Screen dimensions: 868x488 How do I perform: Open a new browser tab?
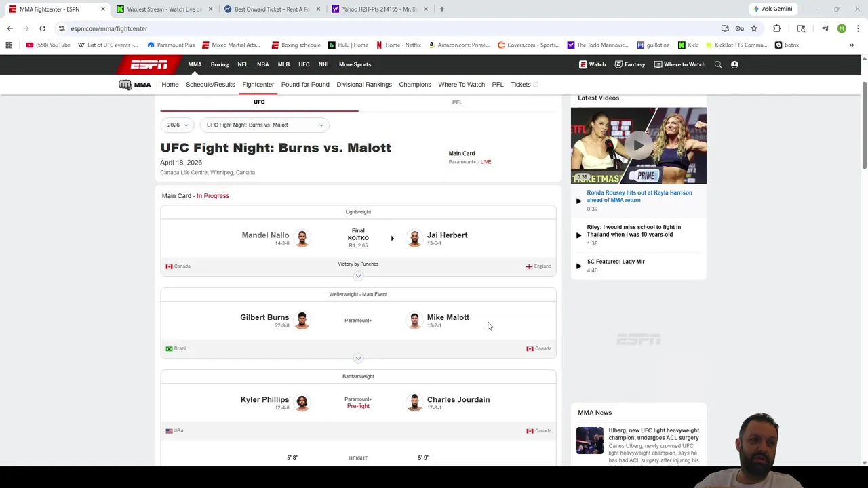pyautogui.click(x=441, y=9)
